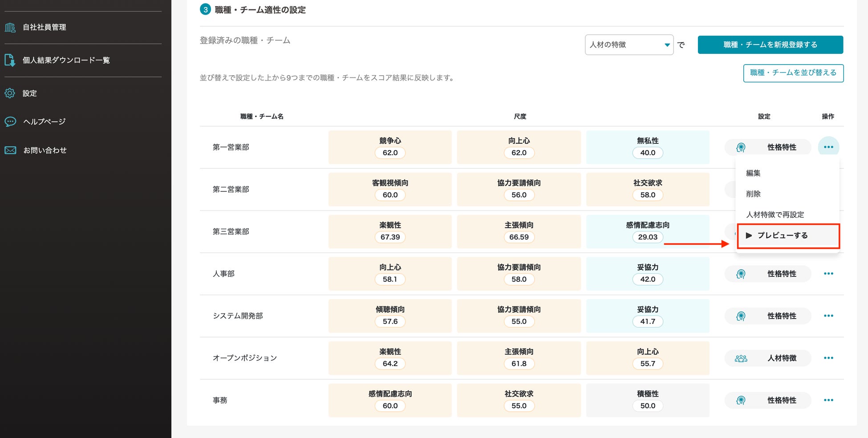This screenshot has height=438, width=868.
Task: Expand the 人材の特徴 dropdown
Action: [x=629, y=45]
